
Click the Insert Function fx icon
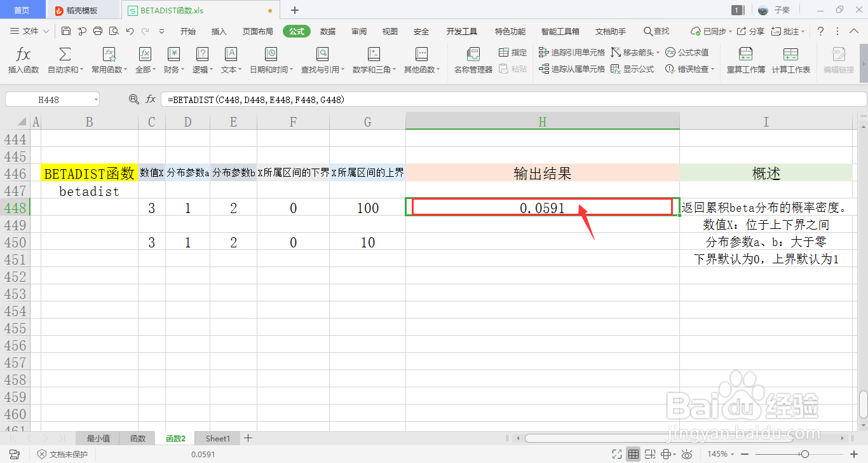pyautogui.click(x=24, y=54)
